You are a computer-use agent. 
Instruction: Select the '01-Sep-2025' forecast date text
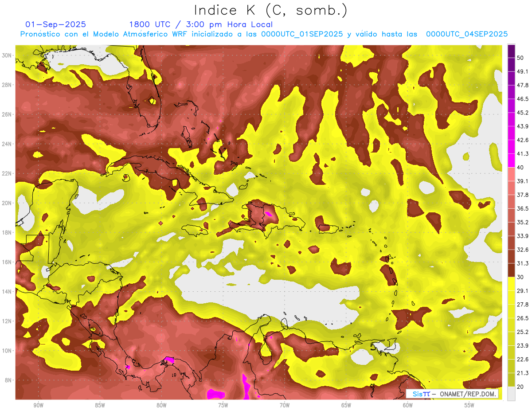click(x=56, y=24)
